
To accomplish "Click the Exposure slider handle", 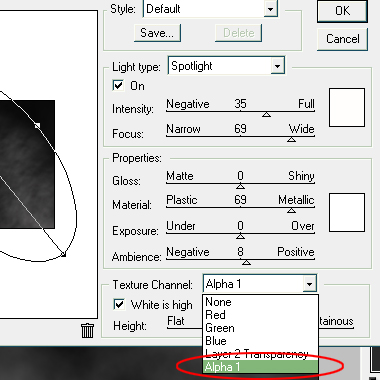I will click(x=240, y=236).
